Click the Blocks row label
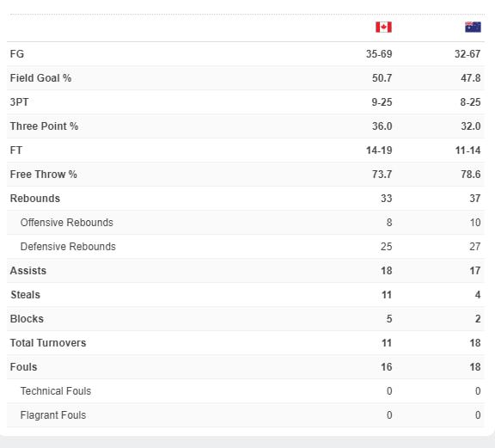The width and height of the screenshot is (495, 448). pyautogui.click(x=27, y=319)
